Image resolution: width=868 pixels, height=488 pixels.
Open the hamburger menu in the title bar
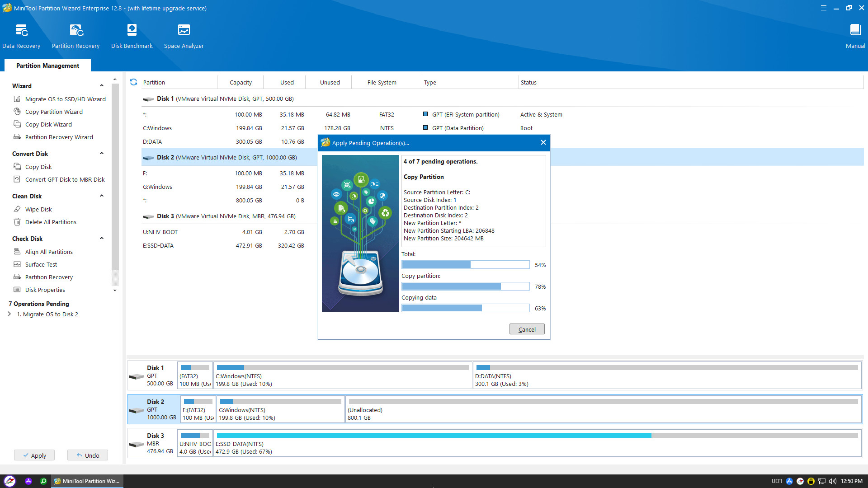pyautogui.click(x=823, y=8)
